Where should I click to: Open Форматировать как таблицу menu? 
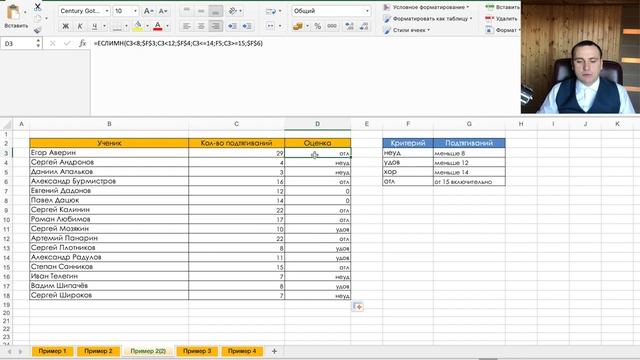click(428, 19)
